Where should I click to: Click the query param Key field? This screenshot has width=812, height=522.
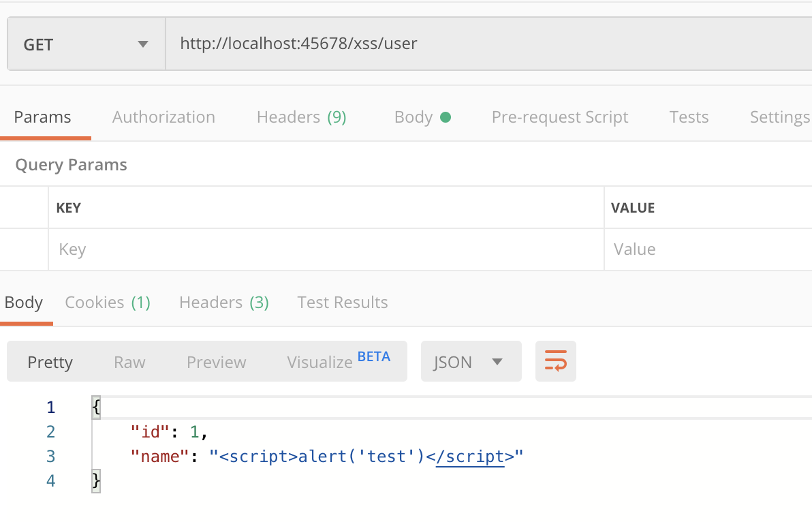coord(326,249)
